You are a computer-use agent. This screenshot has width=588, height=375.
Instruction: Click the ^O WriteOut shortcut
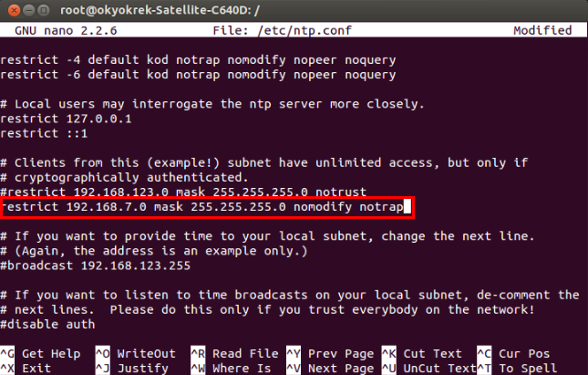click(x=135, y=354)
